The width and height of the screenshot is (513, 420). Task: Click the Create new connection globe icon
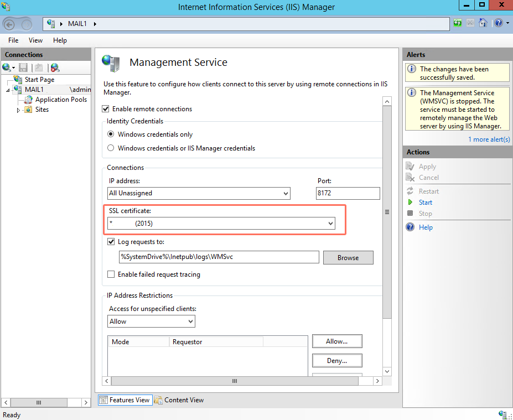coord(7,66)
